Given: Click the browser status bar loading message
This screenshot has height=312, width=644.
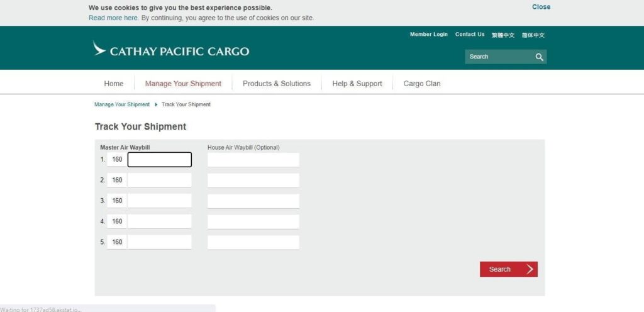Looking at the screenshot, I should [41, 309].
